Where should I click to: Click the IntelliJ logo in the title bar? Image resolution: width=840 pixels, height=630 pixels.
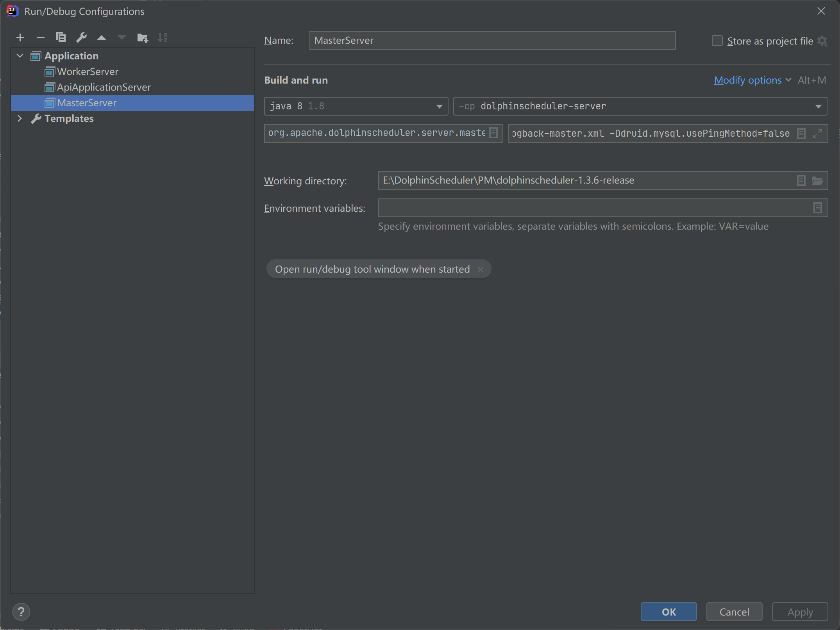click(x=13, y=11)
